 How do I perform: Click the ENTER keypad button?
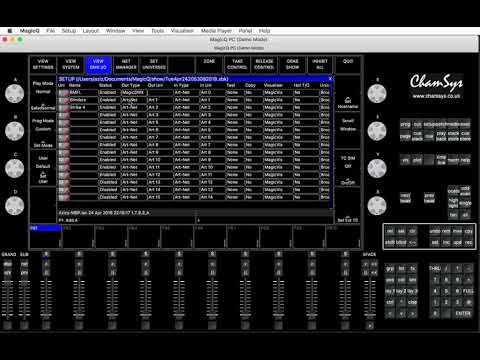point(463,313)
